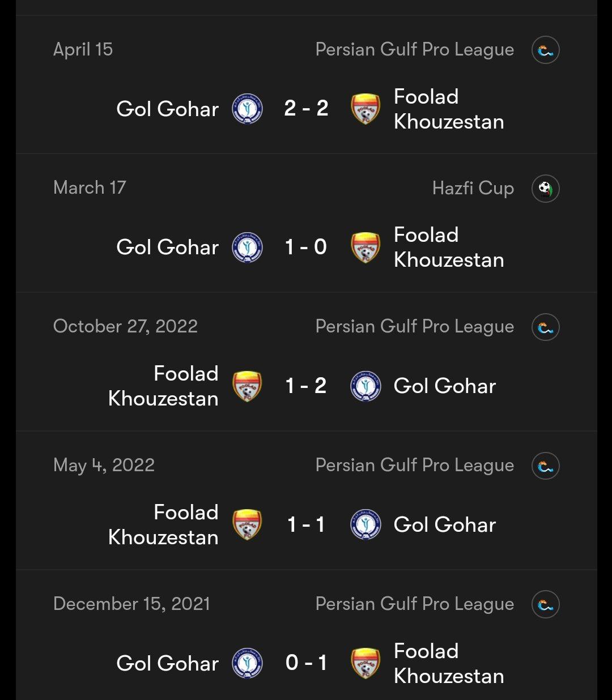Open the 1 - 2 score for October 27, 2022
Image resolution: width=612 pixels, height=700 pixels.
(306, 386)
